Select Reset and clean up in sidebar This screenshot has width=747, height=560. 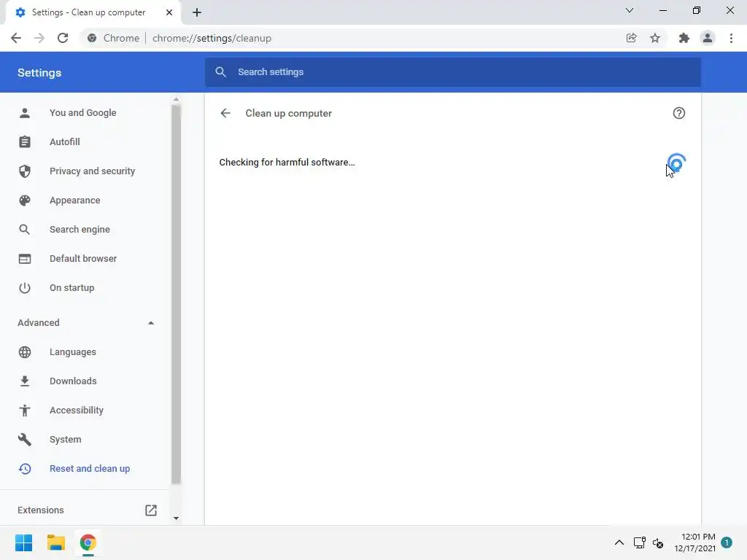point(90,469)
